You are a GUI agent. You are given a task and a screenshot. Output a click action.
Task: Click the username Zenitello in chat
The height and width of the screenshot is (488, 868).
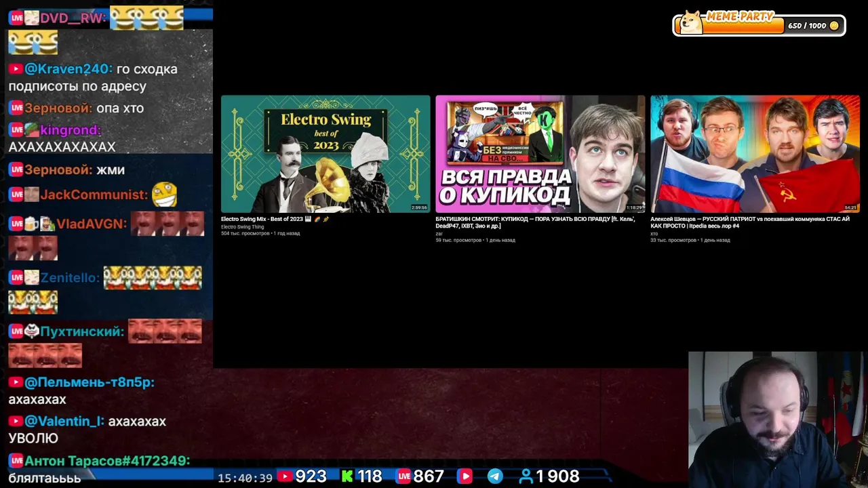tap(69, 278)
